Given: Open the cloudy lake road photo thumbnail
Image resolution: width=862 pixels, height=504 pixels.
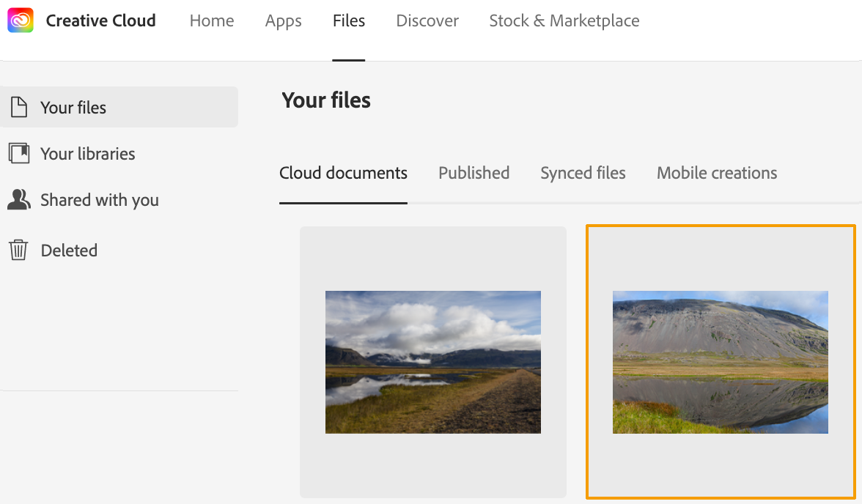Looking at the screenshot, I should pyautogui.click(x=433, y=362).
